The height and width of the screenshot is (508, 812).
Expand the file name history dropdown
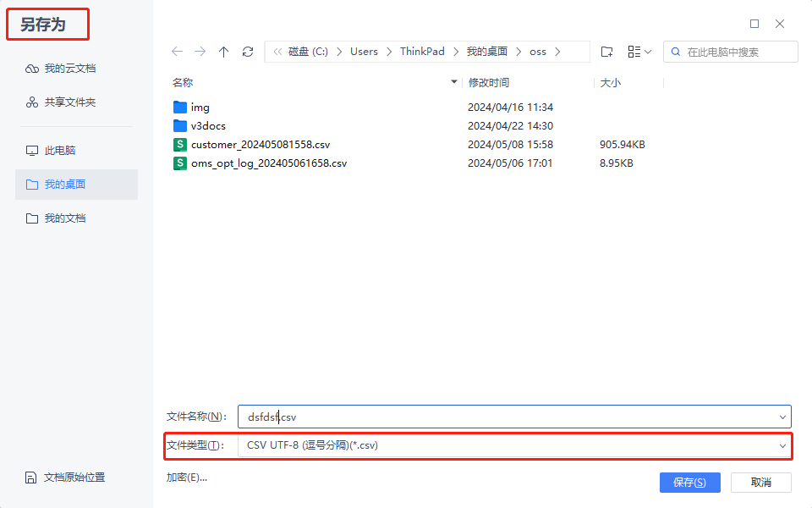pyautogui.click(x=782, y=417)
